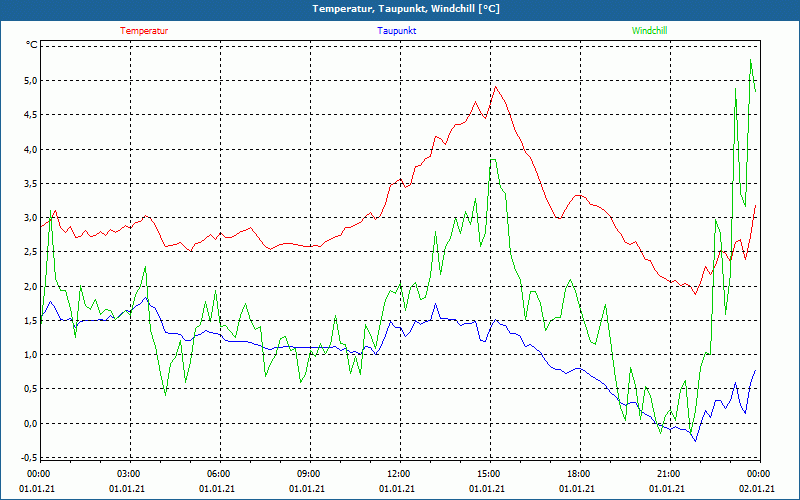The width and height of the screenshot is (800, 500).
Task: Click the 02.01.21 date label
Action: point(757,488)
